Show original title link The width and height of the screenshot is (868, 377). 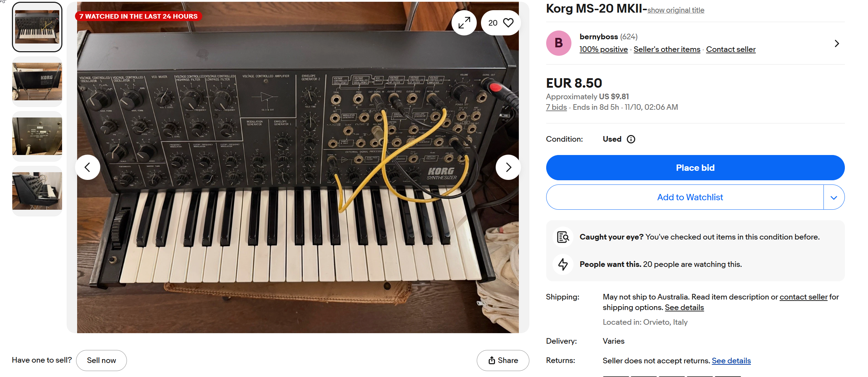point(676,10)
